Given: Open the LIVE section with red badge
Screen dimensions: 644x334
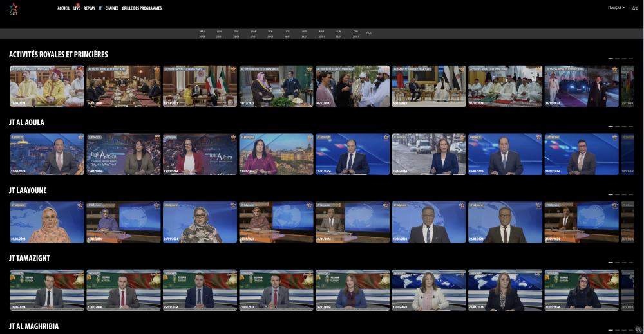Looking at the screenshot, I should pyautogui.click(x=77, y=8).
